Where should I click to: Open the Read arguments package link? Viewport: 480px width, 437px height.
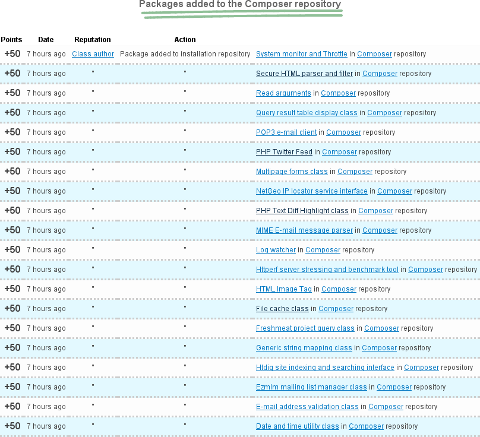click(x=283, y=93)
